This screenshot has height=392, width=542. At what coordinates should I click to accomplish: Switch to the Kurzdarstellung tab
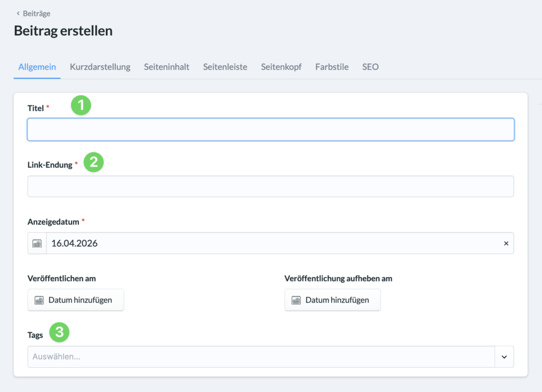click(100, 67)
